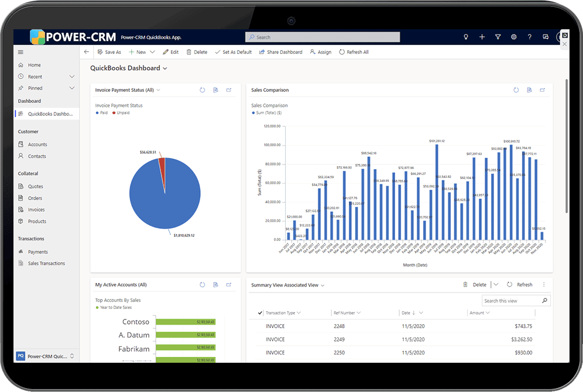Click Save As in command bar

tap(109, 52)
